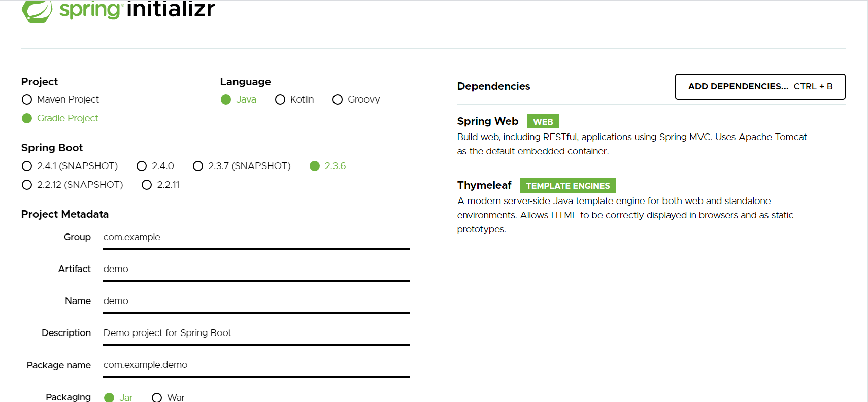This screenshot has height=402, width=868.
Task: Click the Thymeleaf dependency title
Action: coord(484,185)
